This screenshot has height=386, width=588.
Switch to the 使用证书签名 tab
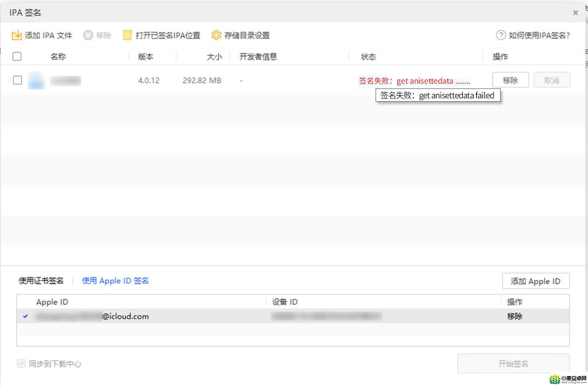[41, 281]
